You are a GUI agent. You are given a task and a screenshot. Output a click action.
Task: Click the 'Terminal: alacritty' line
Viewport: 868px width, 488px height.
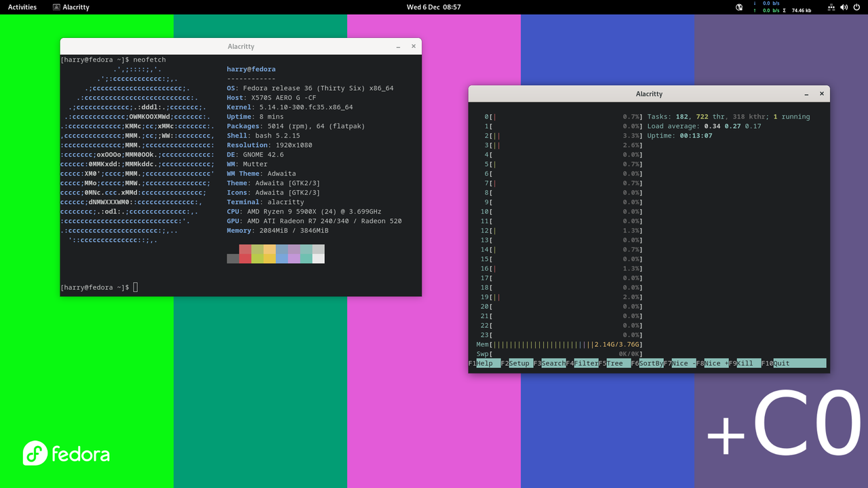[x=265, y=202]
